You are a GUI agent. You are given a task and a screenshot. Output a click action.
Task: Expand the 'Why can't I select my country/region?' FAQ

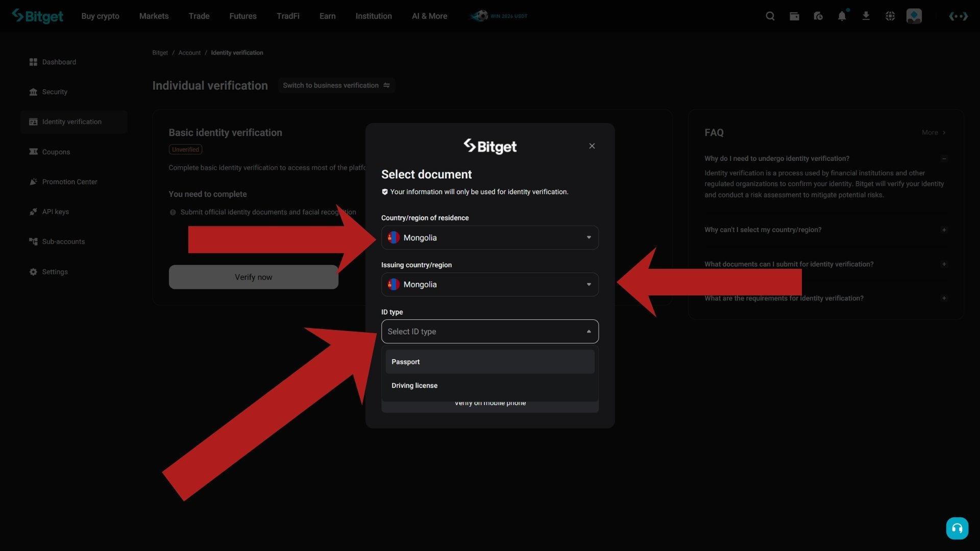tap(944, 230)
